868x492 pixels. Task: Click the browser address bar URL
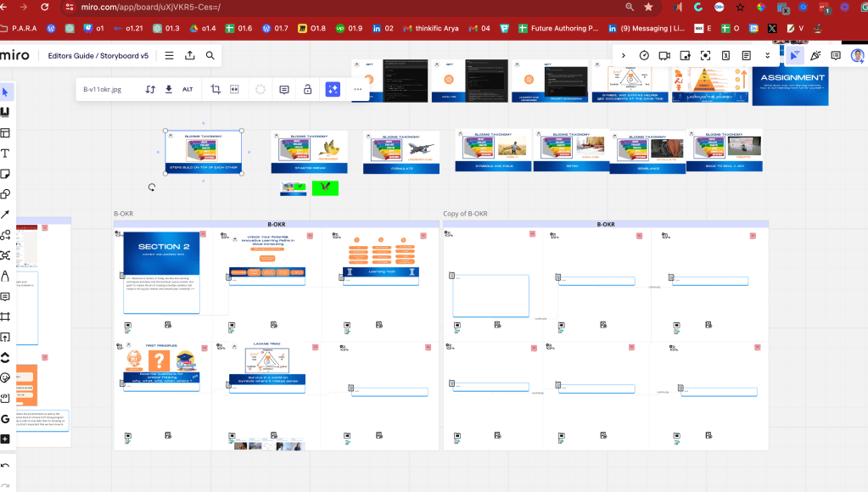click(x=150, y=7)
